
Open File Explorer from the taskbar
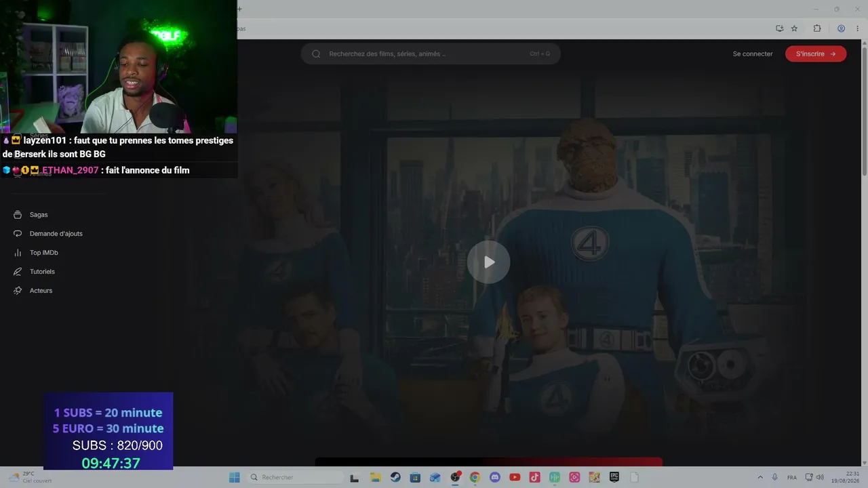pyautogui.click(x=375, y=478)
